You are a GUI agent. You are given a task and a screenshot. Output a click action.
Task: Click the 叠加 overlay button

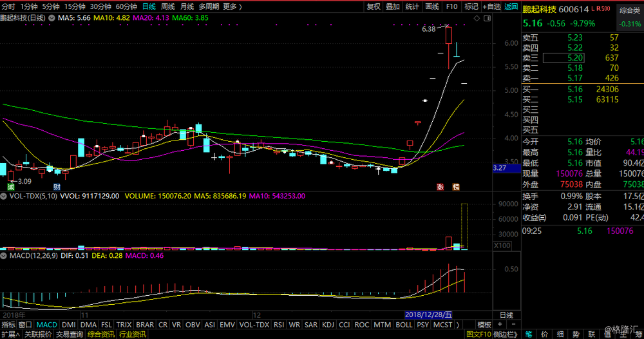click(x=393, y=6)
